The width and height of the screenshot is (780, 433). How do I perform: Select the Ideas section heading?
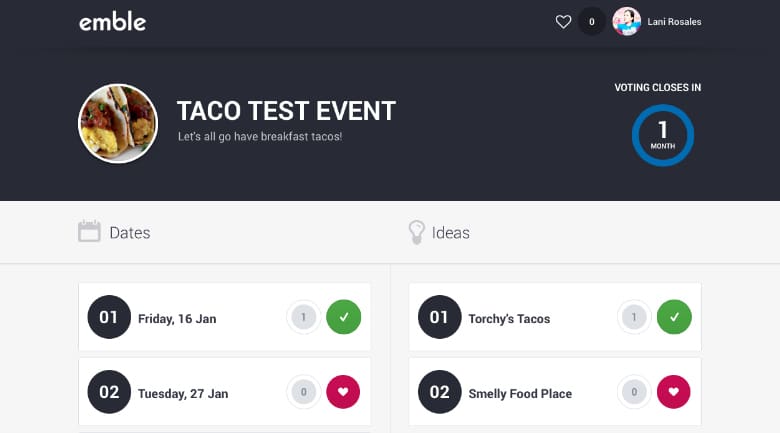coord(450,233)
